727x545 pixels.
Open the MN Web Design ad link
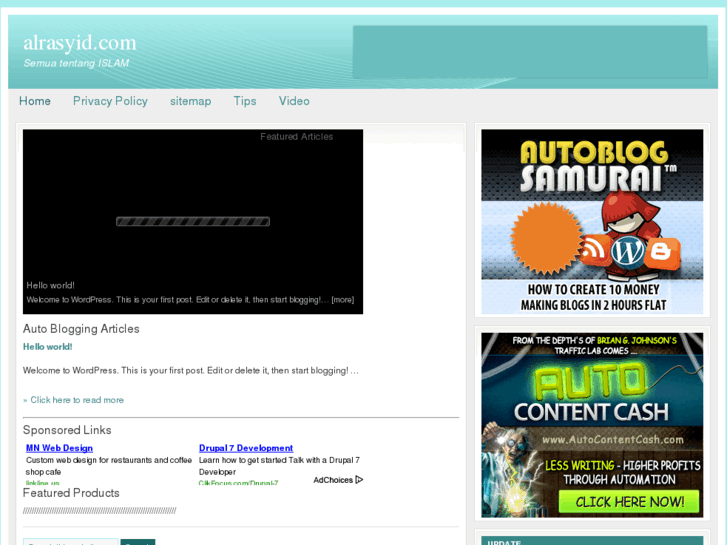coord(59,448)
